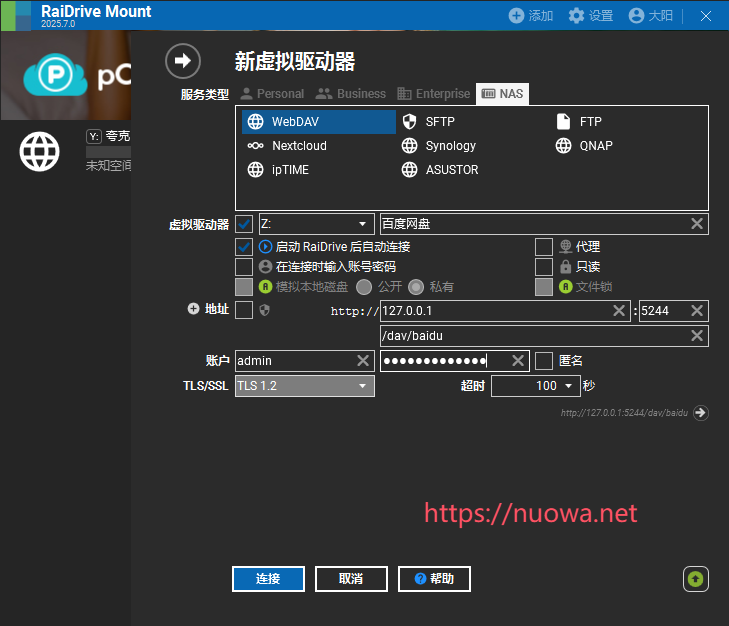The image size is (729, 626).
Task: Open 设置 in the title bar
Action: click(590, 16)
